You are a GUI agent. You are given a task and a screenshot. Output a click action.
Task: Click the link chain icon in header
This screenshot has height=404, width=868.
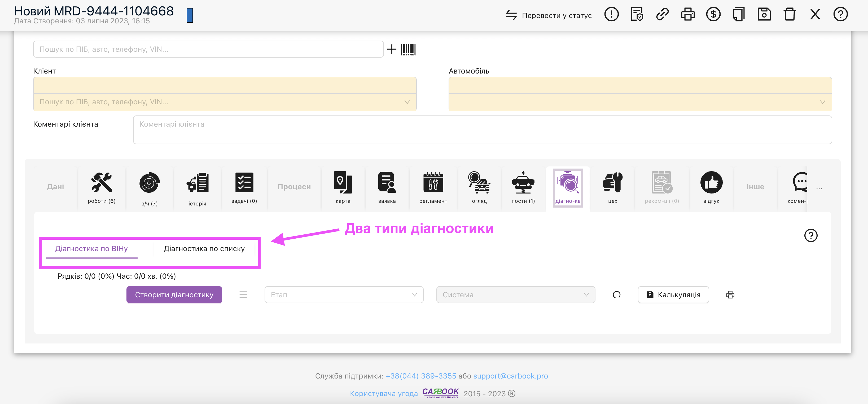662,15
